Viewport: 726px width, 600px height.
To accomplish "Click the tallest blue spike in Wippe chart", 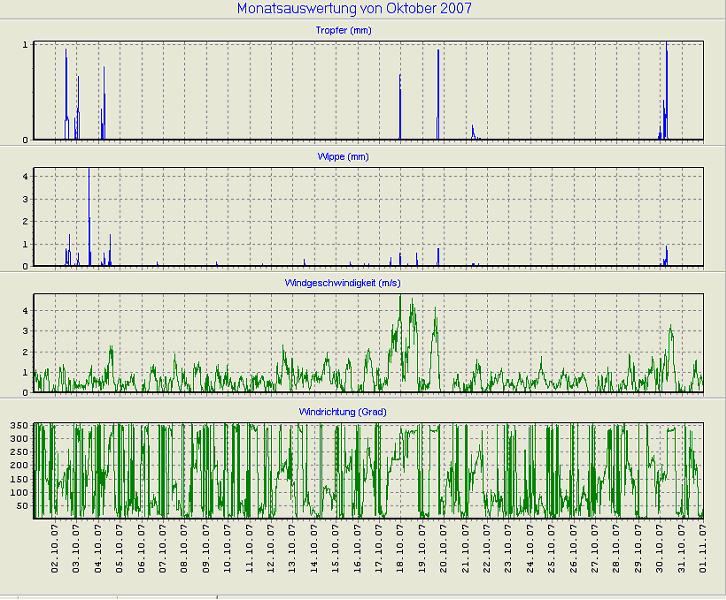I will [x=89, y=180].
